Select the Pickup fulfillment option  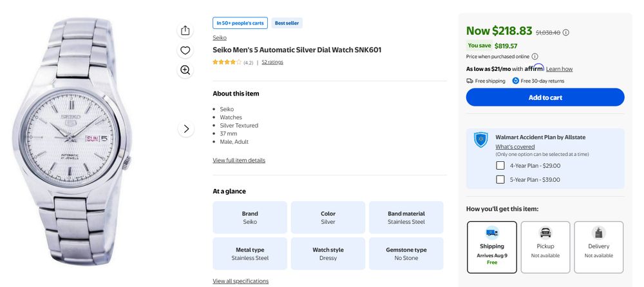click(x=545, y=247)
